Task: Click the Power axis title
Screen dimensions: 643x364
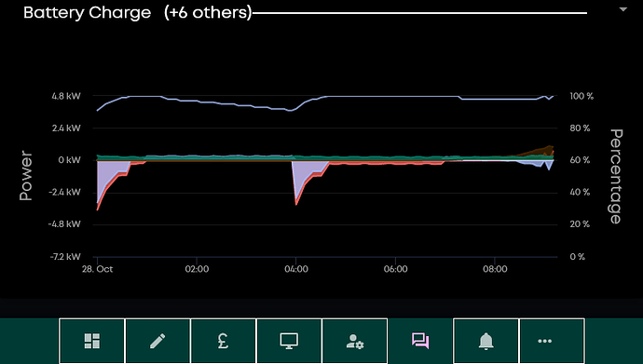Action: tap(26, 176)
